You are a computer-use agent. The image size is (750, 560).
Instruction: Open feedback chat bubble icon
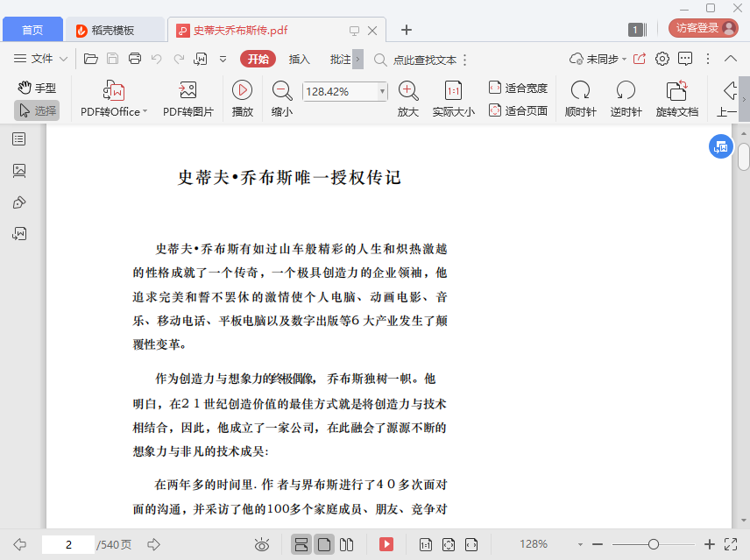pyautogui.click(x=685, y=59)
